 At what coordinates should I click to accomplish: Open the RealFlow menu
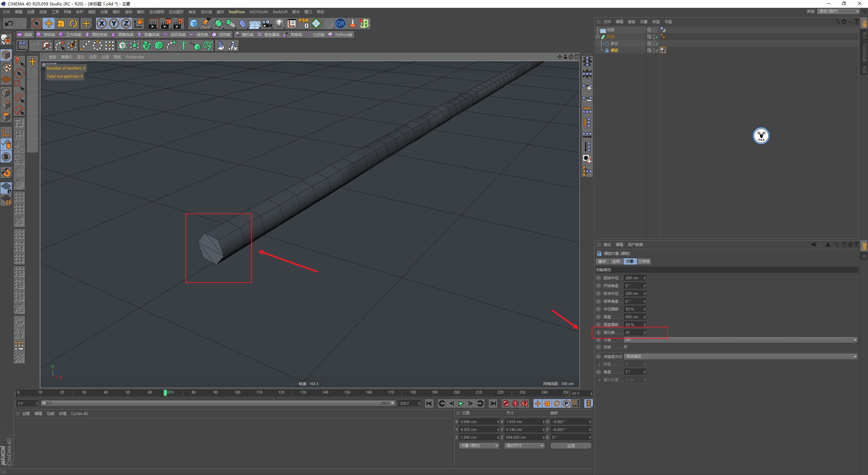click(x=237, y=12)
